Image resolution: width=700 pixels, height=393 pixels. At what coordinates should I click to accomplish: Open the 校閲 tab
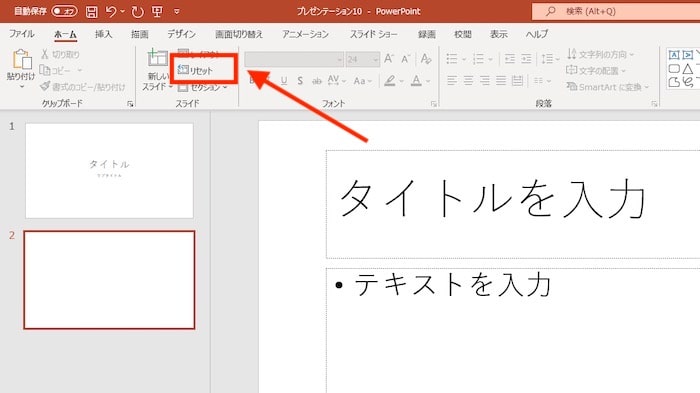[x=462, y=34]
